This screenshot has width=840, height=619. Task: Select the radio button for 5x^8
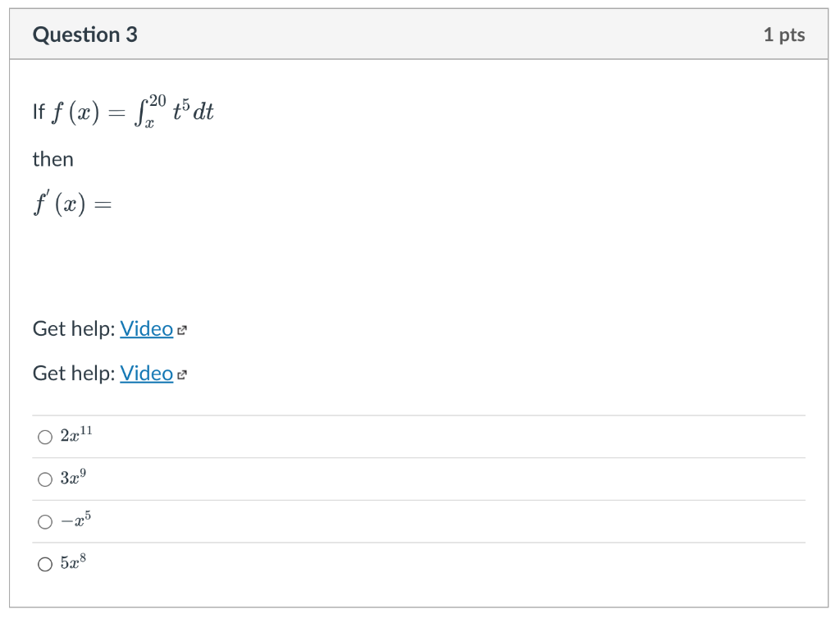(x=45, y=563)
